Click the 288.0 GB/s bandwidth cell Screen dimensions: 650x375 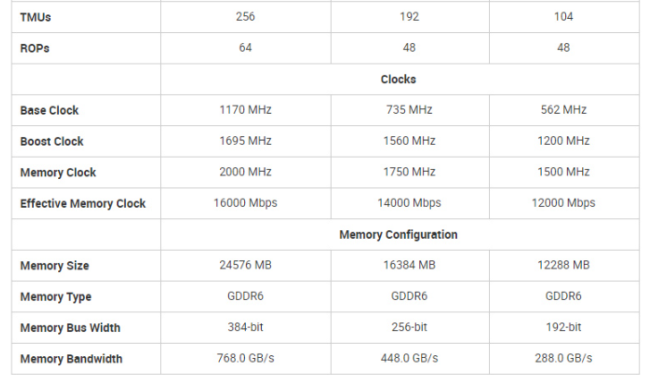(x=563, y=358)
